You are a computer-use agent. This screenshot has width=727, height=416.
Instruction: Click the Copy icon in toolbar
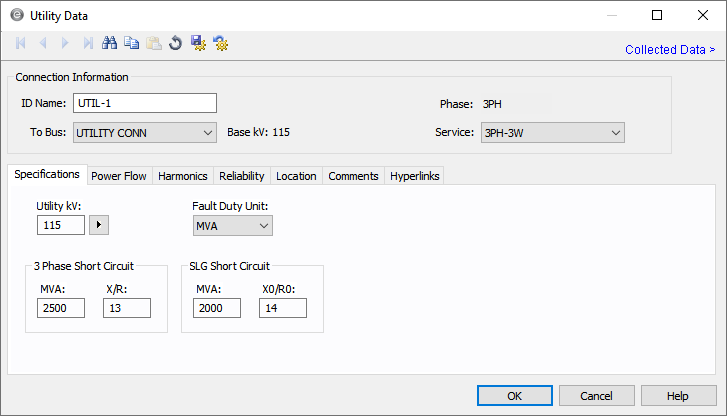[x=132, y=43]
